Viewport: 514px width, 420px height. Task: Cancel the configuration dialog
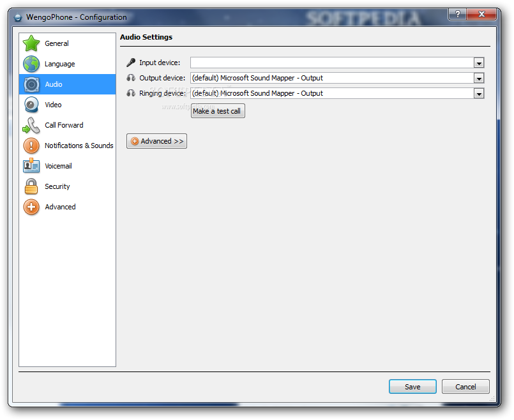click(465, 387)
